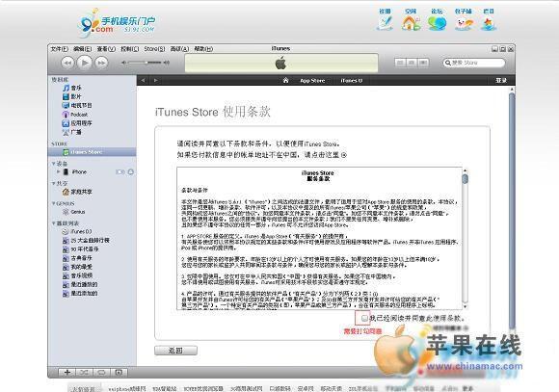This screenshot has width=559, height=392.
Task: Click the play button
Action: click(85, 63)
